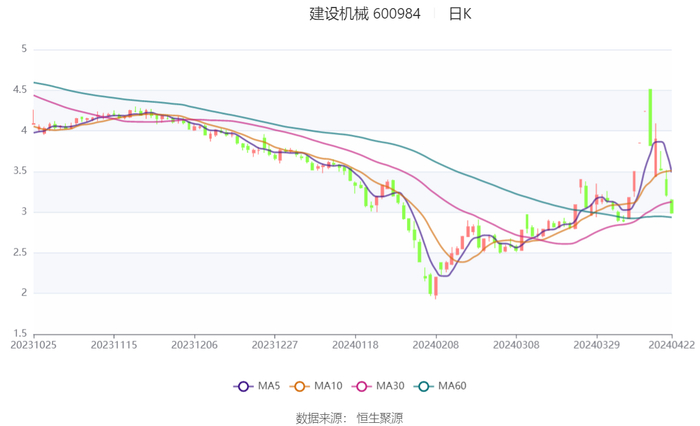Click the data source text 恒生聚源
The height and width of the screenshot is (426, 700).
click(x=379, y=418)
